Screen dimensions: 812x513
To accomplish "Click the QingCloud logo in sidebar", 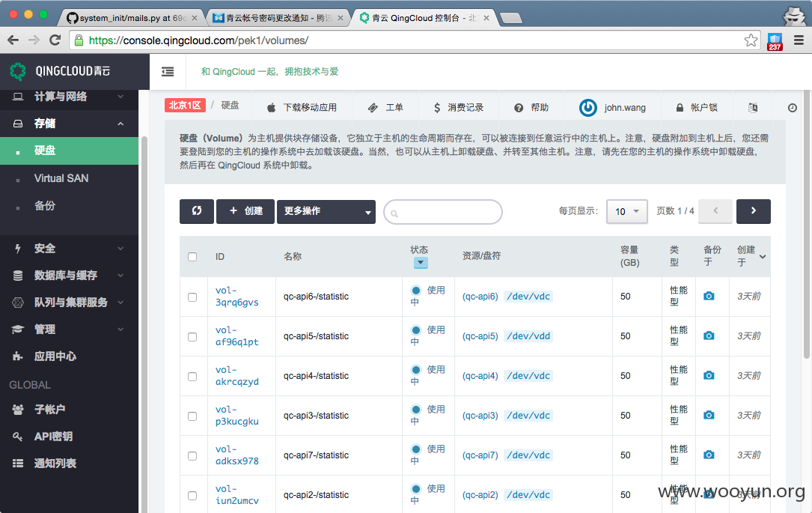I will (x=18, y=71).
